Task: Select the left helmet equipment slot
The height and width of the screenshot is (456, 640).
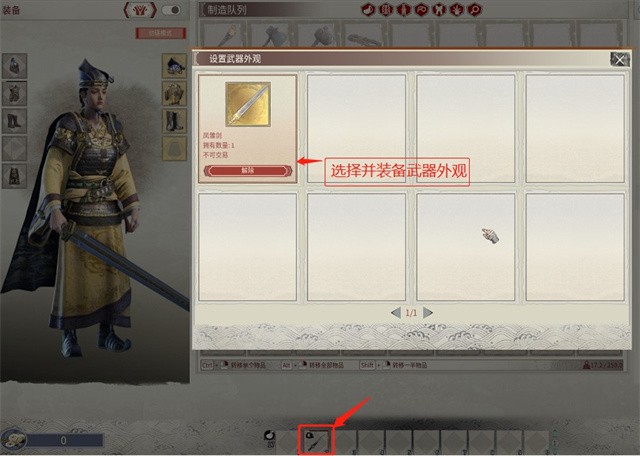Action: (x=14, y=66)
